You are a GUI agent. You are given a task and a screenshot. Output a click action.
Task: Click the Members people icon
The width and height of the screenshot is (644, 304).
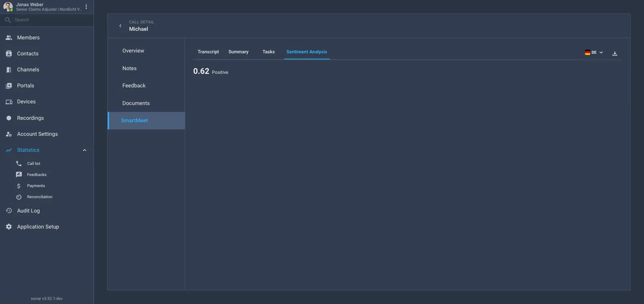[x=9, y=38]
